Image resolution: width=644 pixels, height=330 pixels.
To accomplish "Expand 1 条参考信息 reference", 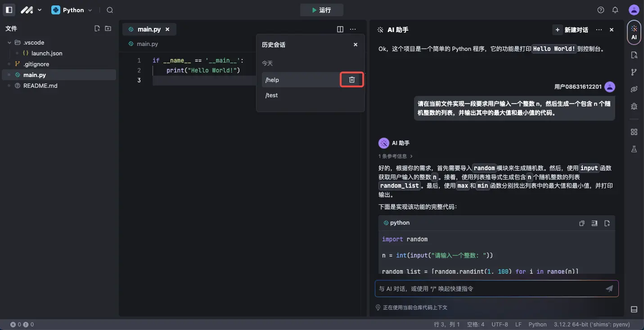I will pyautogui.click(x=395, y=156).
